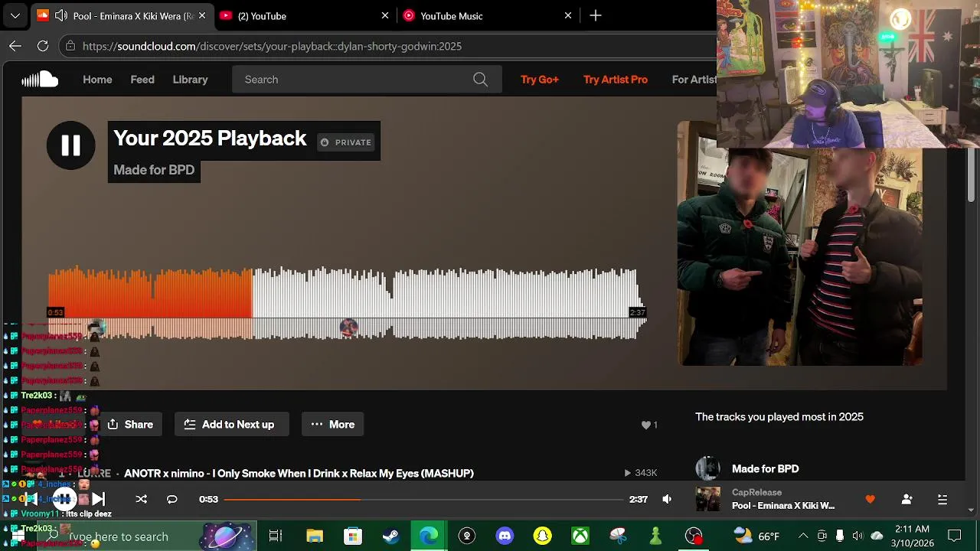The width and height of the screenshot is (980, 551).
Task: Show hidden system tray icons
Action: point(803,536)
